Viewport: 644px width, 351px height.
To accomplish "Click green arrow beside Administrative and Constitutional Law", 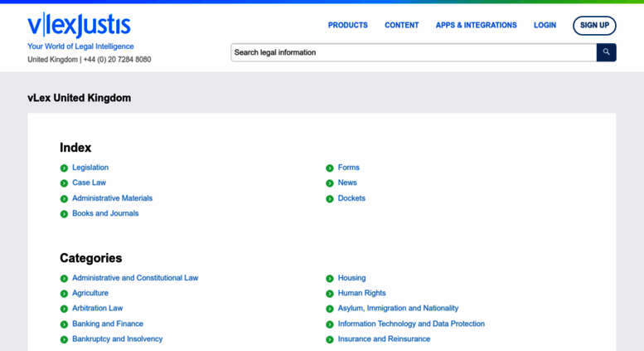I will point(64,279).
